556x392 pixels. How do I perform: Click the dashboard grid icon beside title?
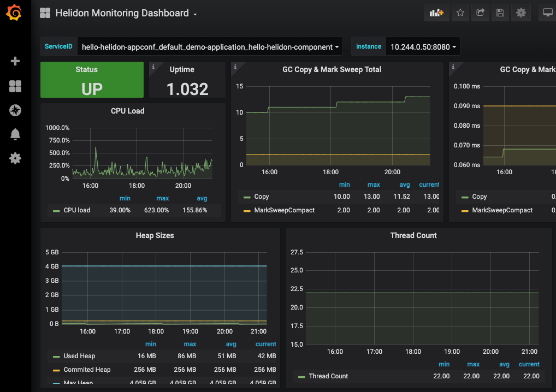(45, 13)
